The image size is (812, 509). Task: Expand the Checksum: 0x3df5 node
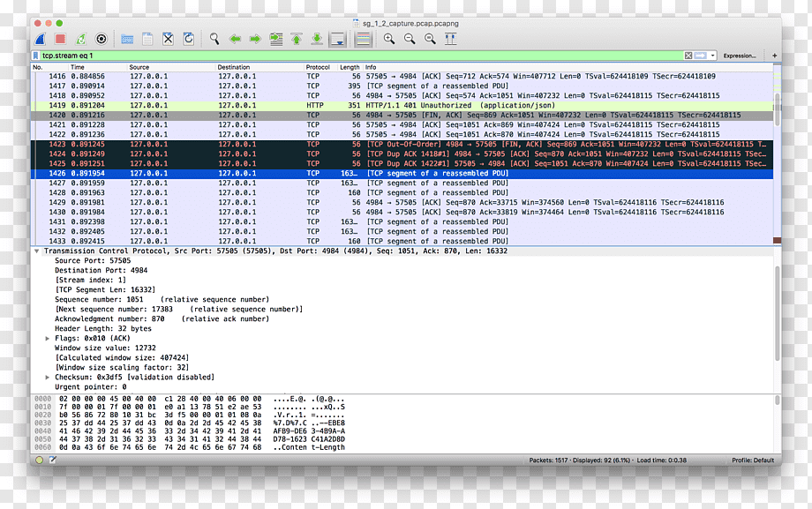click(47, 377)
